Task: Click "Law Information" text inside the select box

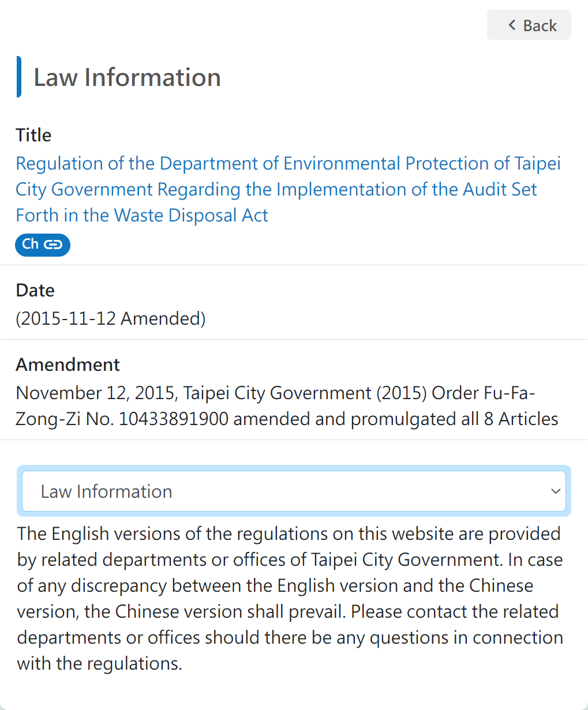Action: pyautogui.click(x=107, y=491)
